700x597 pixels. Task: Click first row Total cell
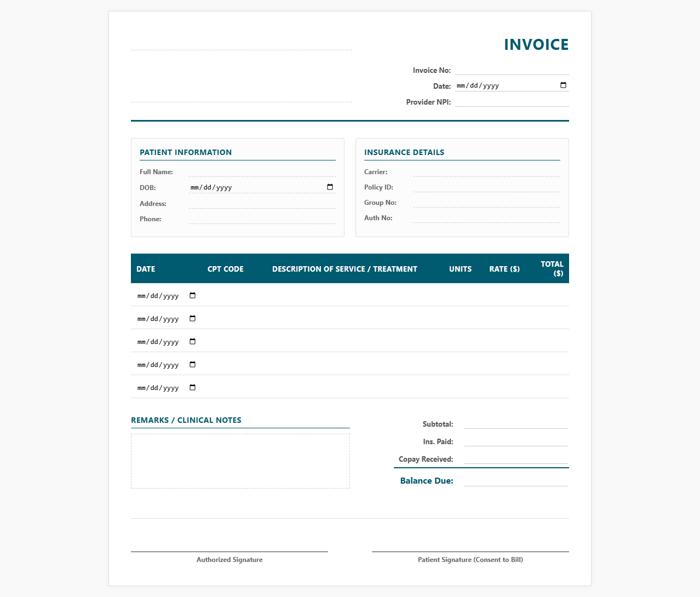tap(548, 295)
